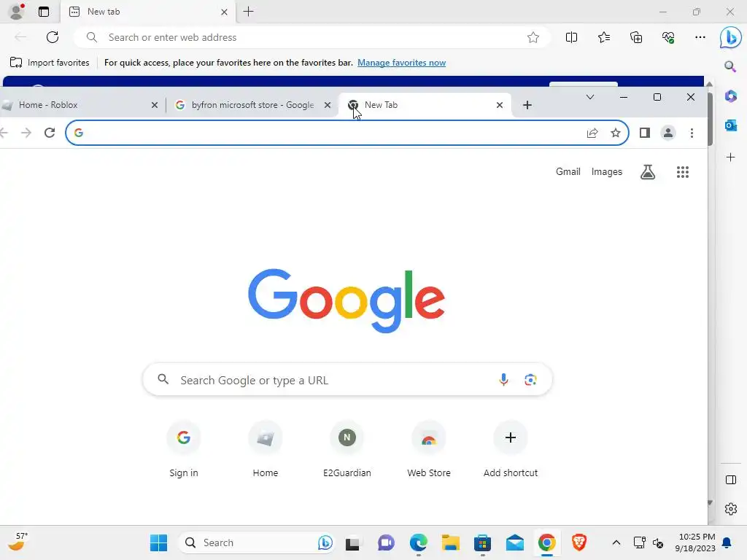
Task: Open Edge profile icon
Action: pyautogui.click(x=17, y=12)
